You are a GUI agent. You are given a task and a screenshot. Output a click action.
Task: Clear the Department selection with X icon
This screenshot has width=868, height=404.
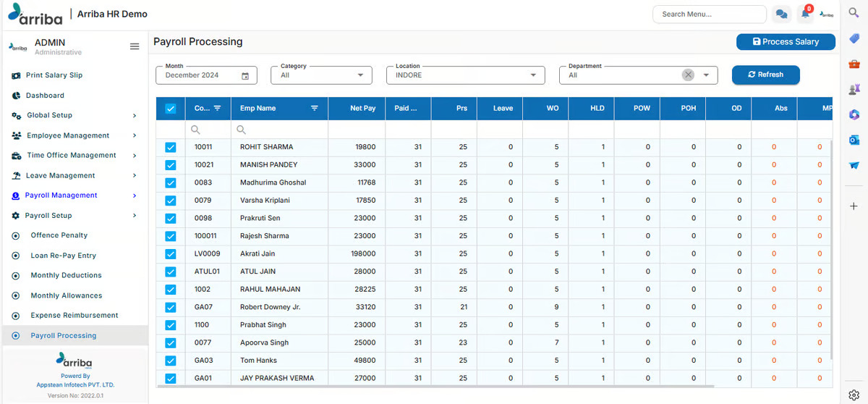click(x=688, y=75)
